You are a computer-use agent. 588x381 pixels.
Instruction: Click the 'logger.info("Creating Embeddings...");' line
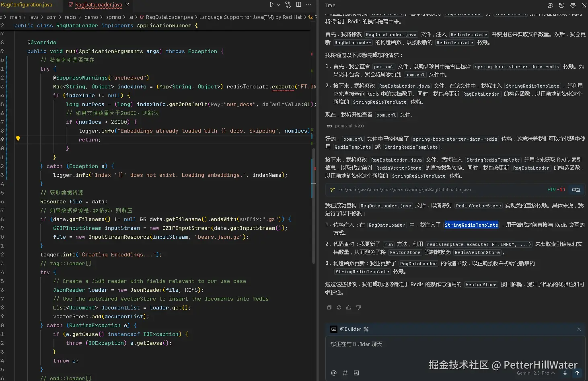(x=101, y=255)
